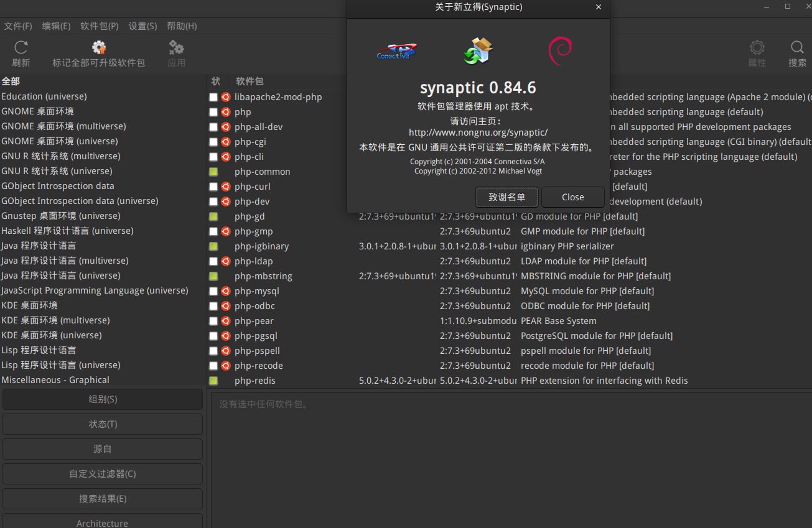The height and width of the screenshot is (528, 812).
Task: Click the green installed status box of php-igbinary
Action: pos(213,246)
